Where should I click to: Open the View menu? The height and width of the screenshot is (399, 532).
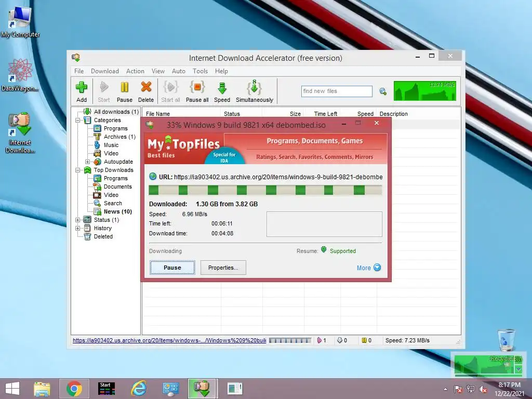coord(158,71)
